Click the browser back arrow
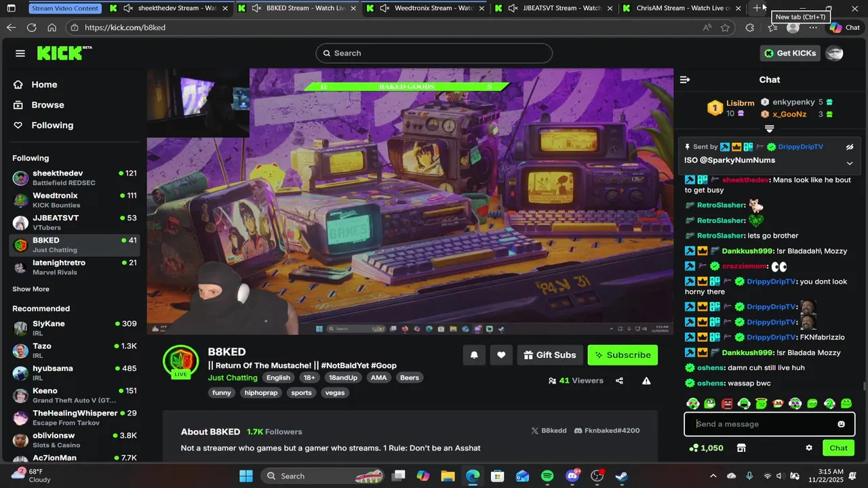 tap(11, 28)
